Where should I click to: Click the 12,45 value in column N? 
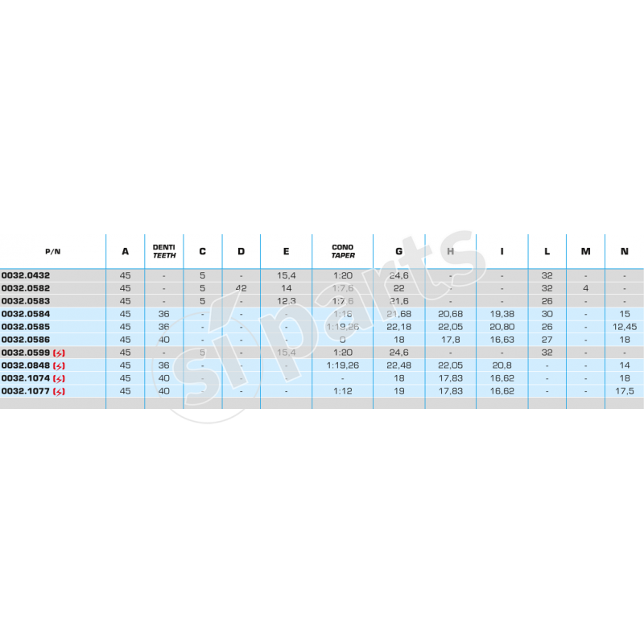tap(624, 327)
